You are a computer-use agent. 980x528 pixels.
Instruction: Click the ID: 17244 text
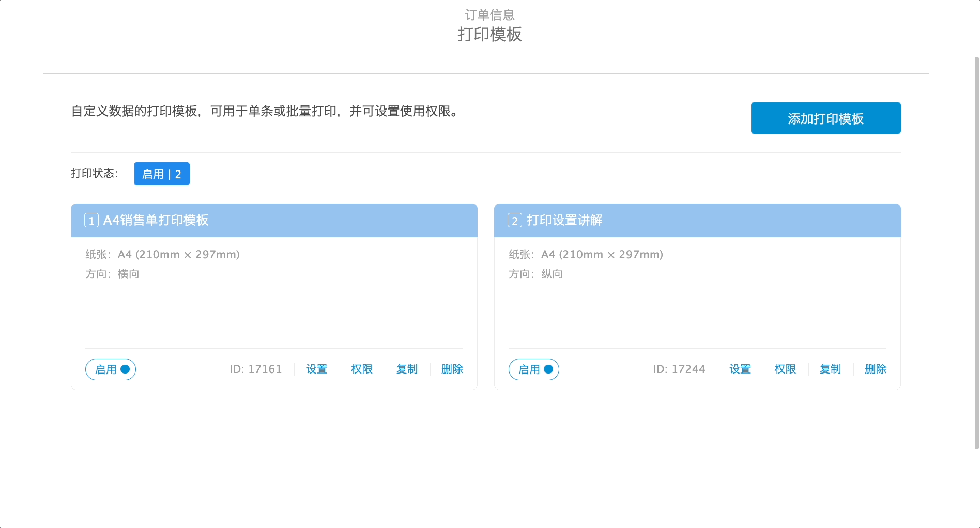click(679, 369)
